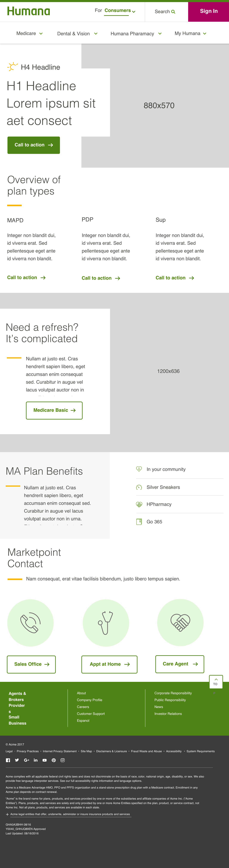Click the phone icon circle
Screen dimensions: 229x868
point(30,623)
